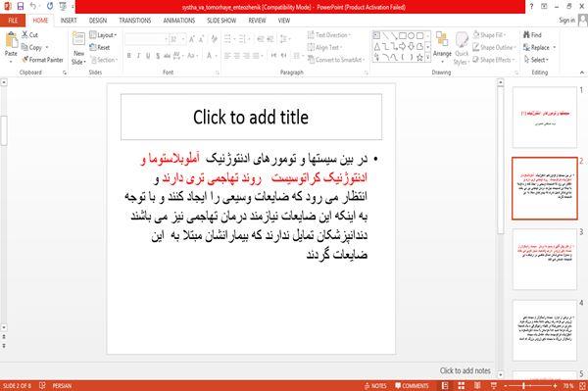Click zoom out minus button
The image size is (588, 391).
506,386
